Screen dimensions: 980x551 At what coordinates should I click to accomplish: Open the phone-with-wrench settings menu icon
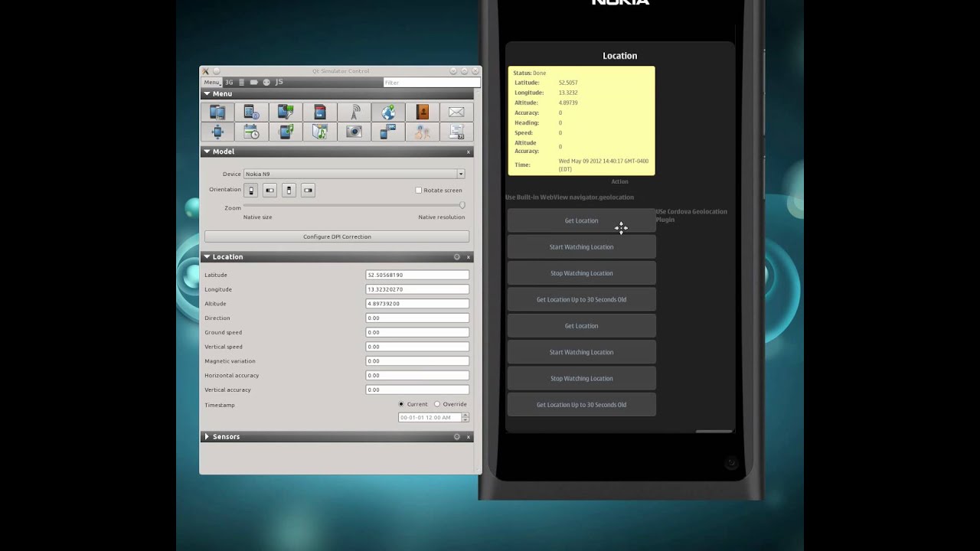pyautogui.click(x=286, y=112)
